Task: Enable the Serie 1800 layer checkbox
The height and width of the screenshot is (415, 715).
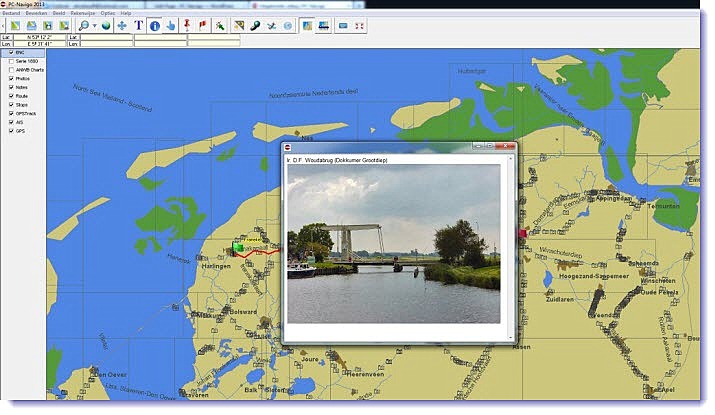Action: 11,61
